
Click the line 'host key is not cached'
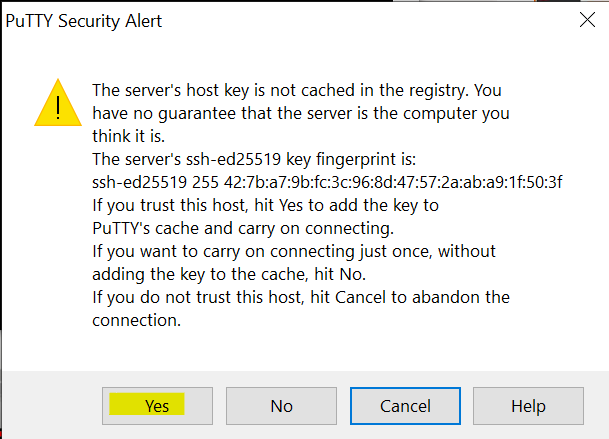click(297, 91)
